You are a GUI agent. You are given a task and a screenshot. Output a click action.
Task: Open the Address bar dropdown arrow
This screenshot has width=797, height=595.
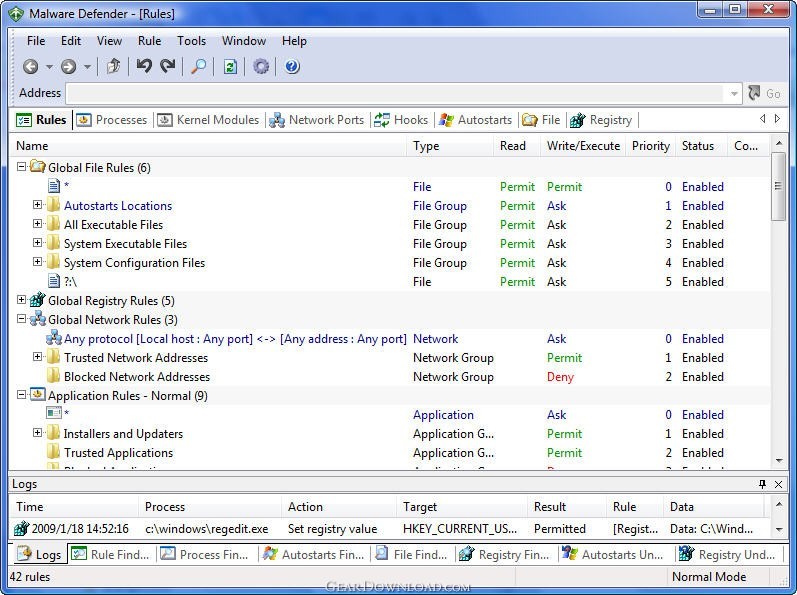(x=734, y=93)
